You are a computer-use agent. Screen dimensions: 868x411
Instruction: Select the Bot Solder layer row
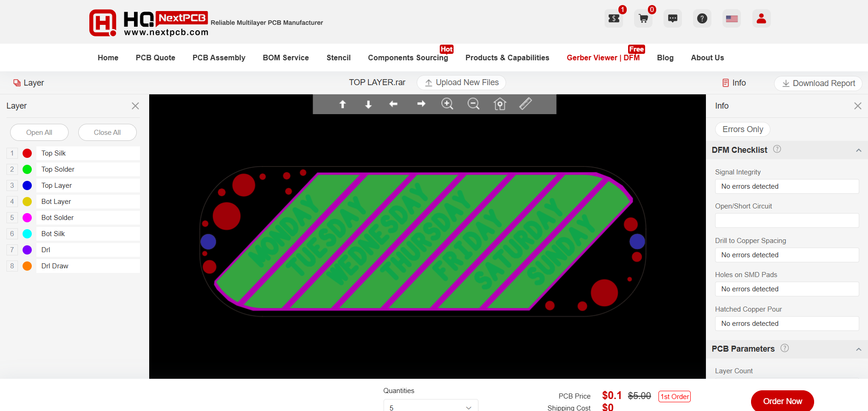click(x=88, y=218)
